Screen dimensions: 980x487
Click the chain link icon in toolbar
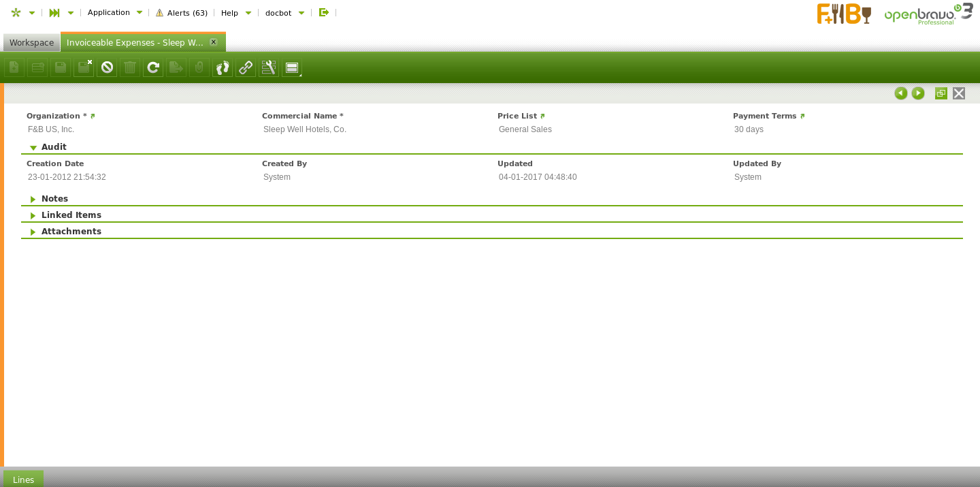point(246,67)
